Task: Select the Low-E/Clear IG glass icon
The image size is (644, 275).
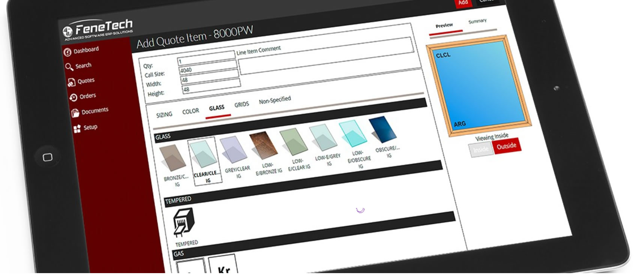Action: pyautogui.click(x=294, y=142)
